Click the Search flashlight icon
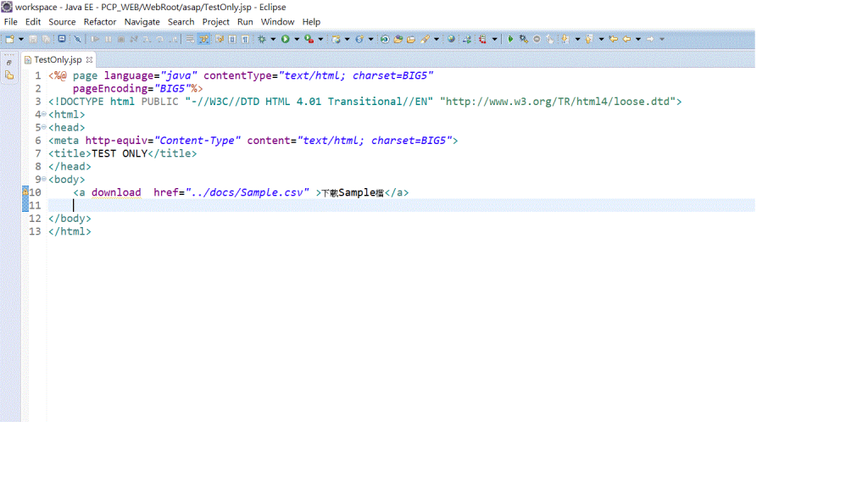Screen dimensions: 868x488 pyautogui.click(x=425, y=39)
